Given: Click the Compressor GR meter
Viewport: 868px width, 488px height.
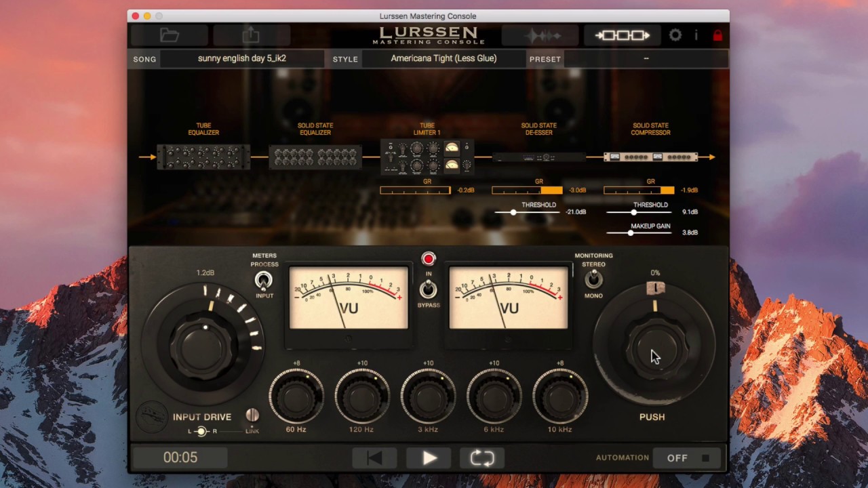Looking at the screenshot, I should (x=639, y=190).
